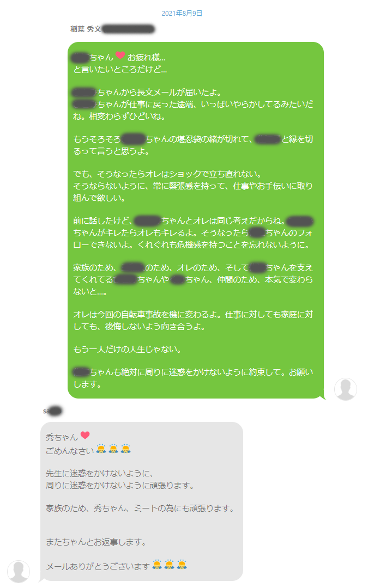
Task: Click the avatar beside the green message bubble
Action: tap(346, 389)
